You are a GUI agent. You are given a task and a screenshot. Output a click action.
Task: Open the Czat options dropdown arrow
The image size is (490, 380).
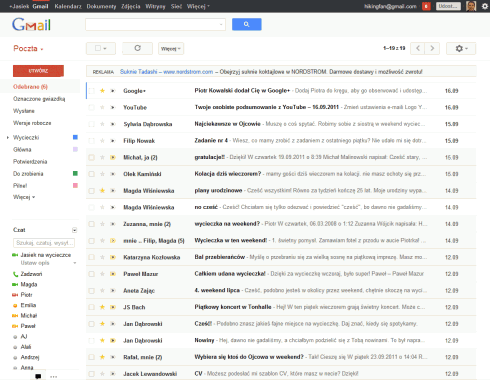74,230
